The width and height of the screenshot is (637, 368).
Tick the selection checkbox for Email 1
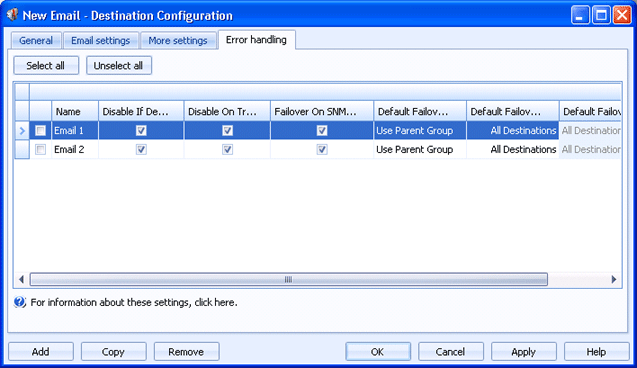[x=40, y=130]
